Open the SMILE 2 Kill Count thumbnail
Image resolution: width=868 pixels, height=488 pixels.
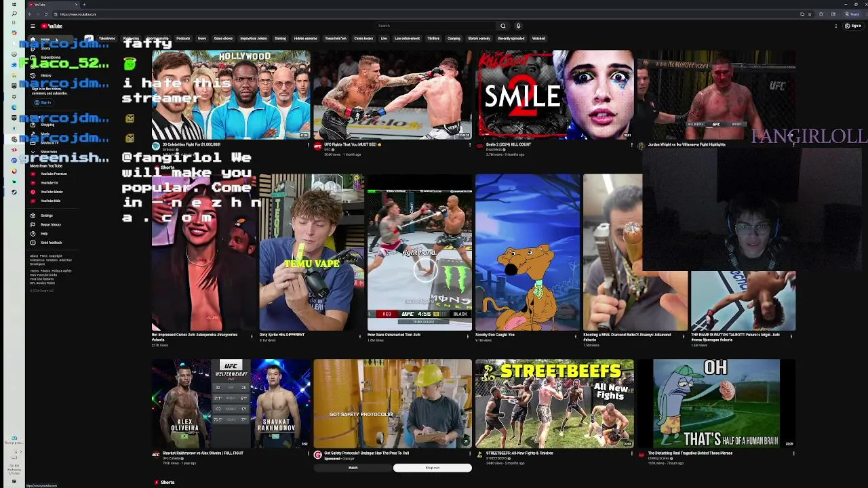555,94
